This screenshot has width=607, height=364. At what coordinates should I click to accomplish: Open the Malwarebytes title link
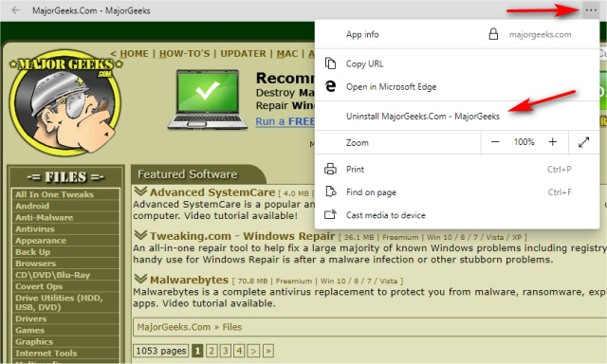[x=189, y=280]
